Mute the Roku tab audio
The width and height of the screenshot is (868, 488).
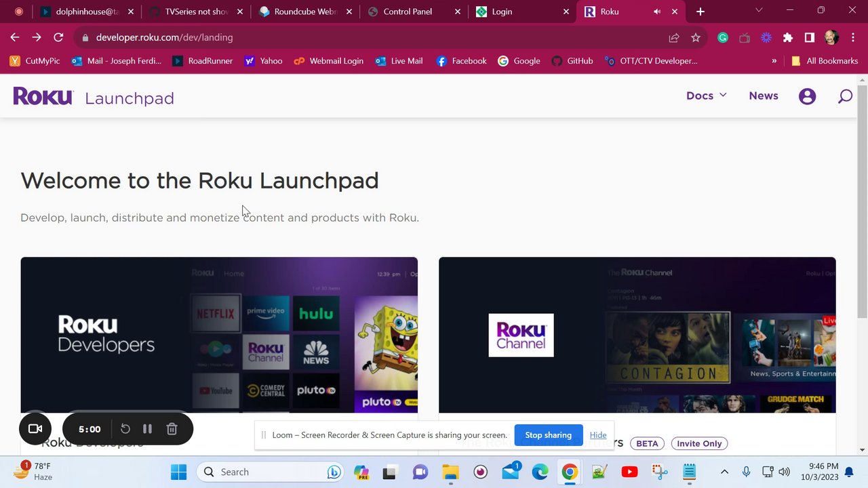click(x=657, y=12)
